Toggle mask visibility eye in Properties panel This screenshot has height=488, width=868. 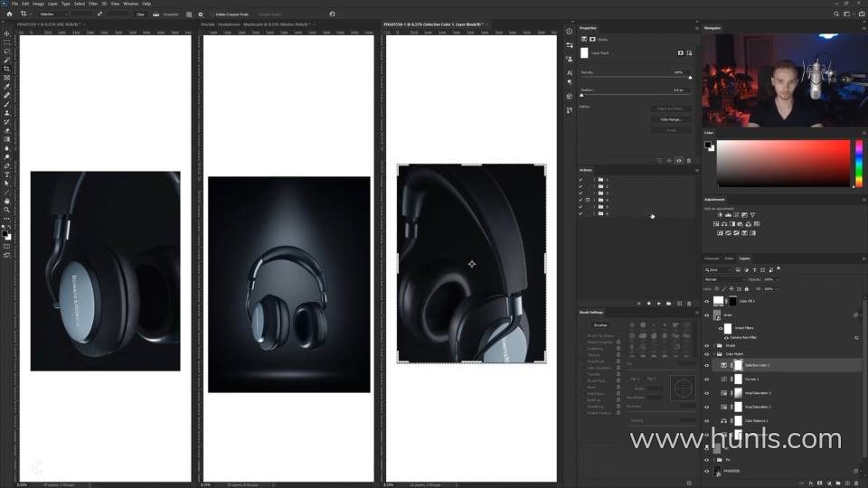(x=679, y=161)
